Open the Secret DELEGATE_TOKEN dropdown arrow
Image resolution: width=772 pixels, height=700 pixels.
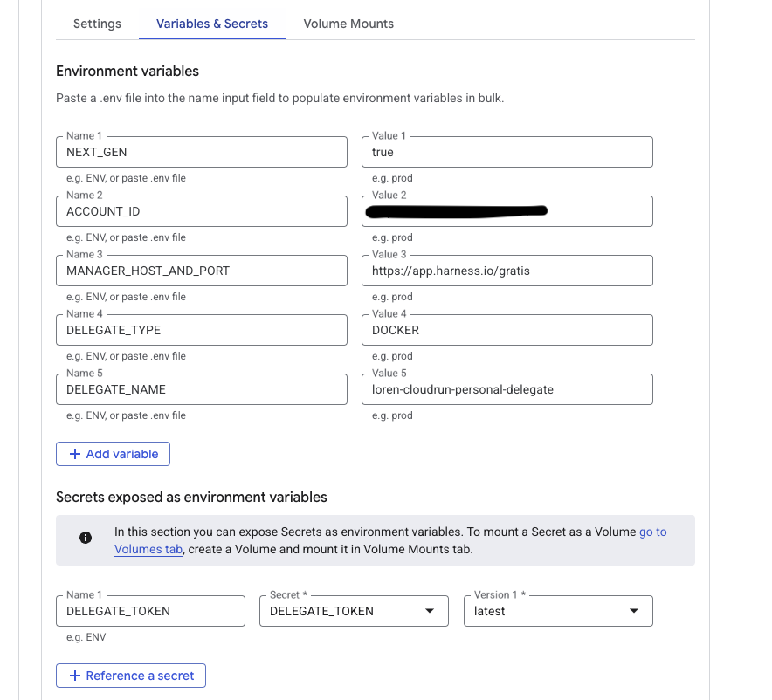click(x=430, y=611)
